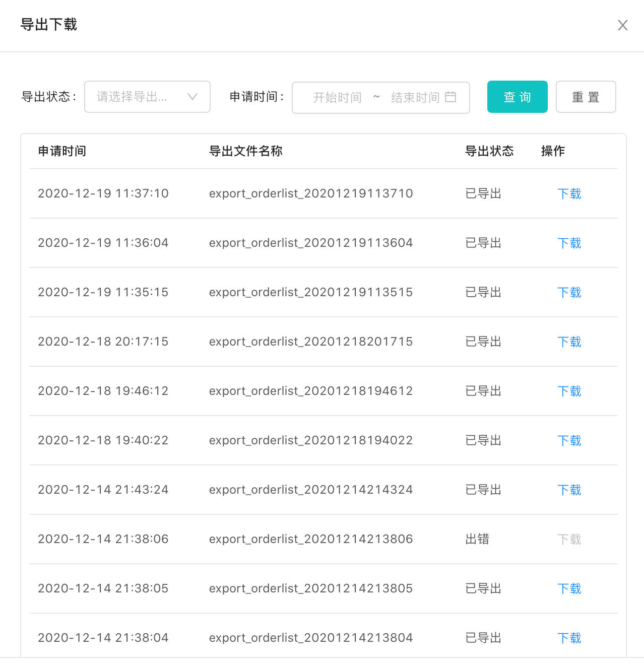Click the 开始时间 start date field
The width and height of the screenshot is (644, 669).
point(337,98)
